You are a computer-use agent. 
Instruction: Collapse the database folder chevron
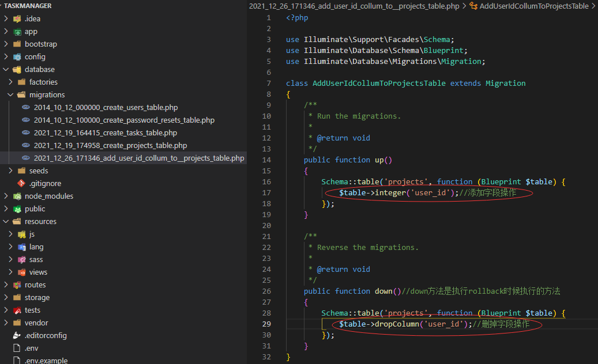[x=6, y=69]
